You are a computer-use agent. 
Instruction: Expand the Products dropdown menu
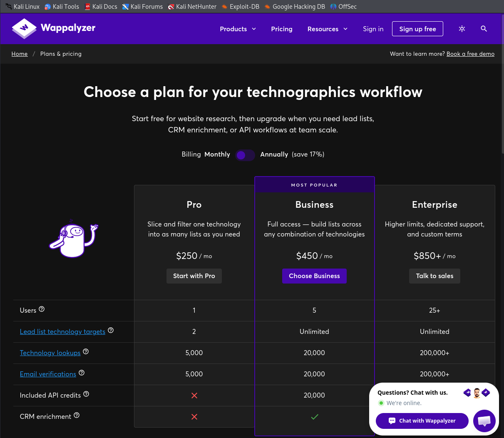[238, 29]
